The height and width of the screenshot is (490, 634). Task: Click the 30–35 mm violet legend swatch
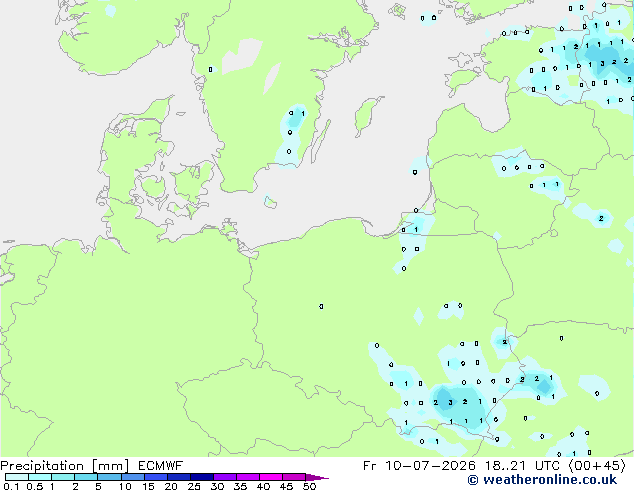click(x=224, y=477)
